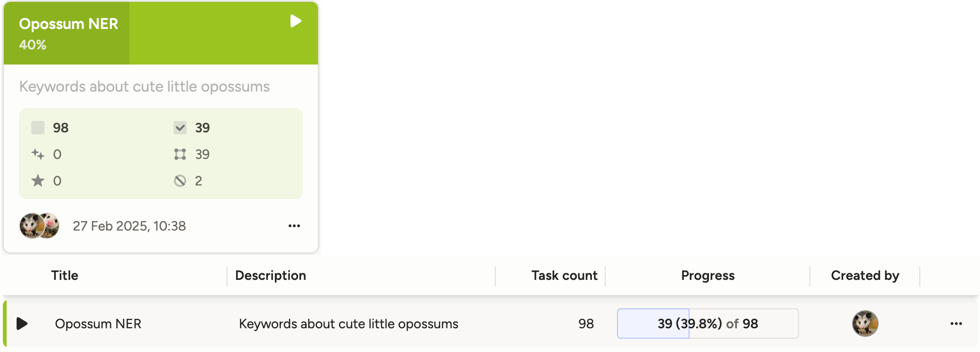The width and height of the screenshot is (980, 352).
Task: Sort by the Title column header
Action: click(64, 275)
